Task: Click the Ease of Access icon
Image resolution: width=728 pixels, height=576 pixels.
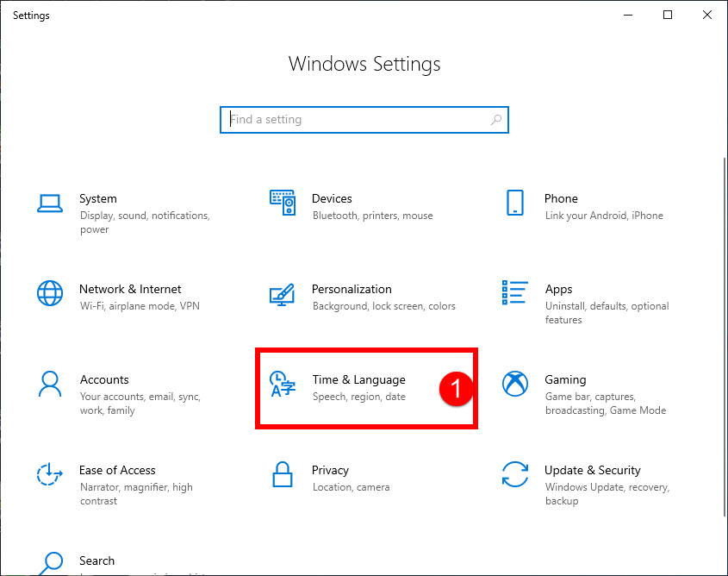Action: [x=50, y=474]
